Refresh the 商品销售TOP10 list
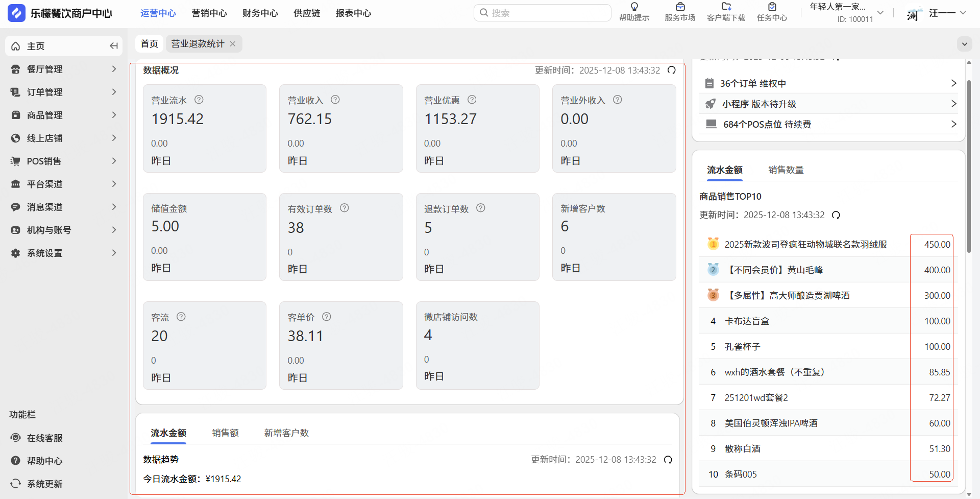 [836, 215]
